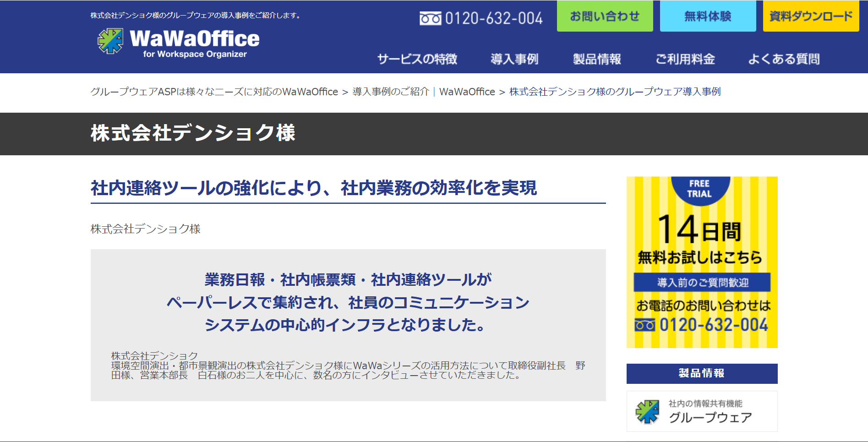Click the WaWaOffice snowflake logo icon
This screenshot has width=868, height=442.
[x=110, y=41]
